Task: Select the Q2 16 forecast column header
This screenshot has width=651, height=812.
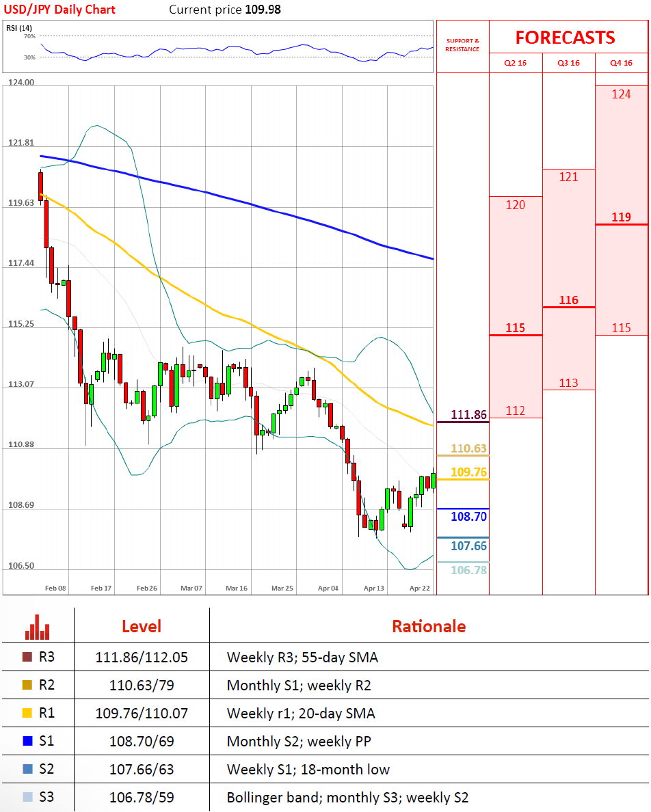Action: 516,63
